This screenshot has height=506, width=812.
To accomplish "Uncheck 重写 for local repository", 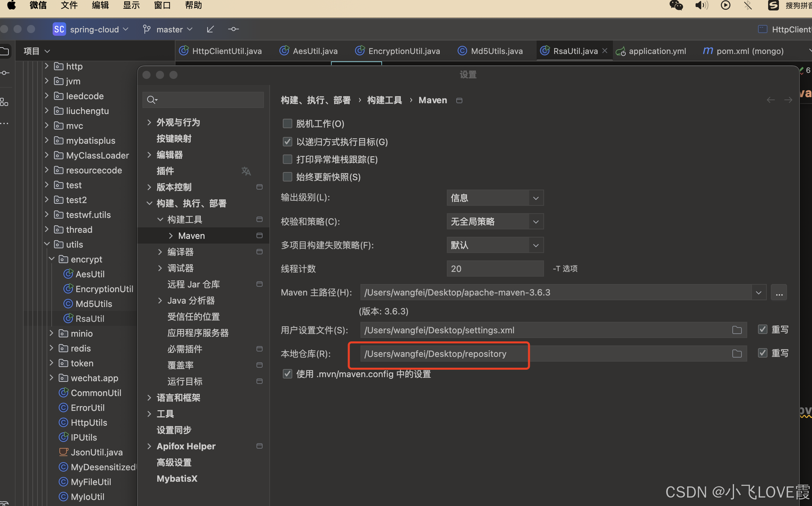I will coord(762,353).
